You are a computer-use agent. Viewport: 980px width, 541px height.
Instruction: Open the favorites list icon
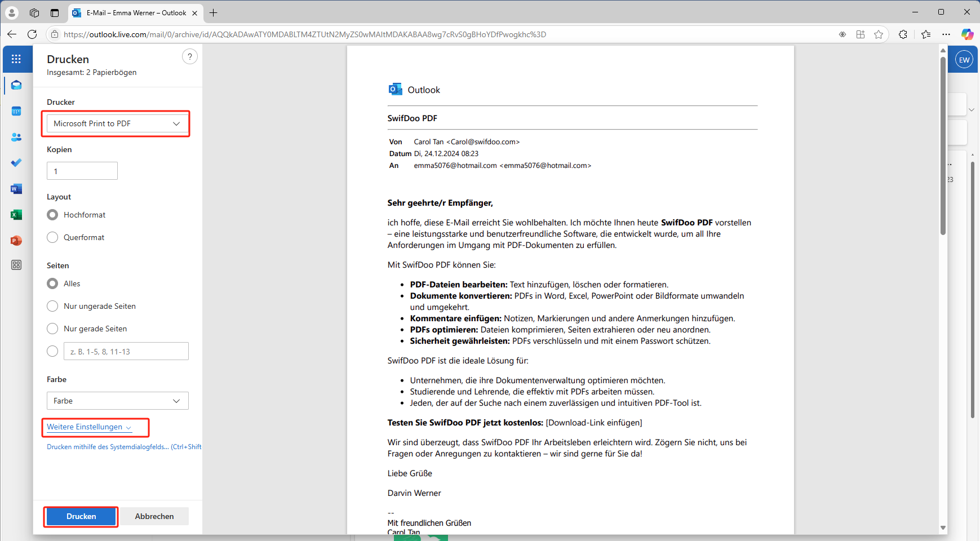(925, 34)
